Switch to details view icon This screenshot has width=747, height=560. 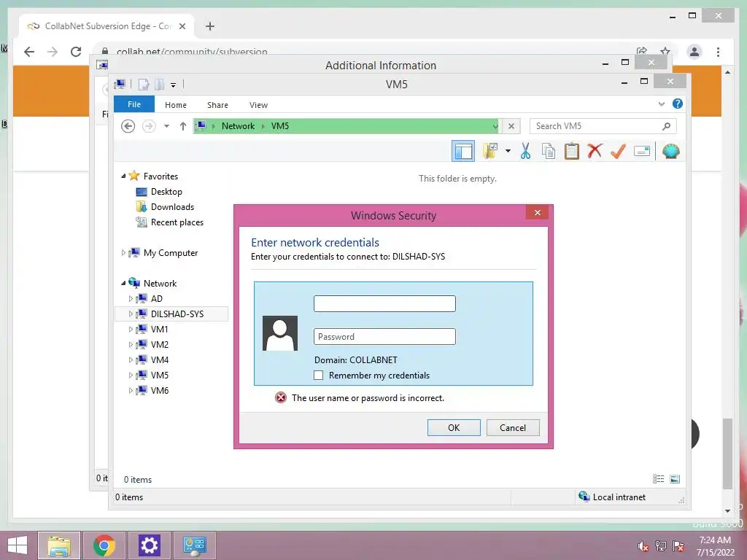pyautogui.click(x=659, y=479)
